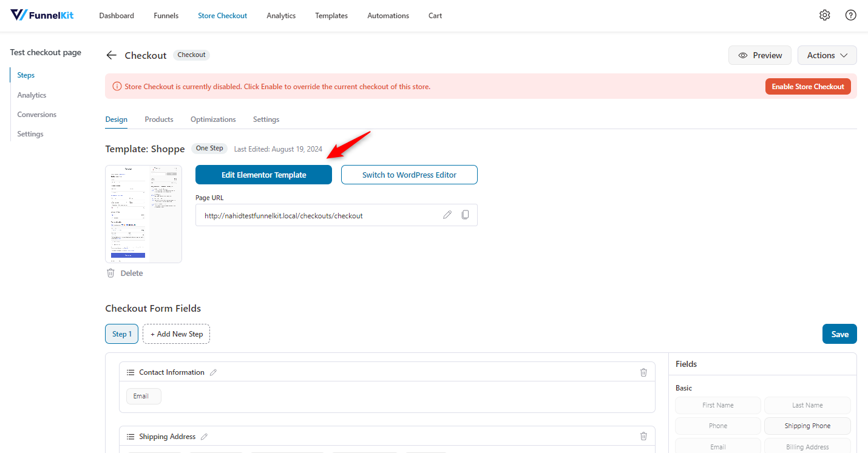This screenshot has height=453, width=868.
Task: Click the Test checkout page title
Action: click(46, 53)
